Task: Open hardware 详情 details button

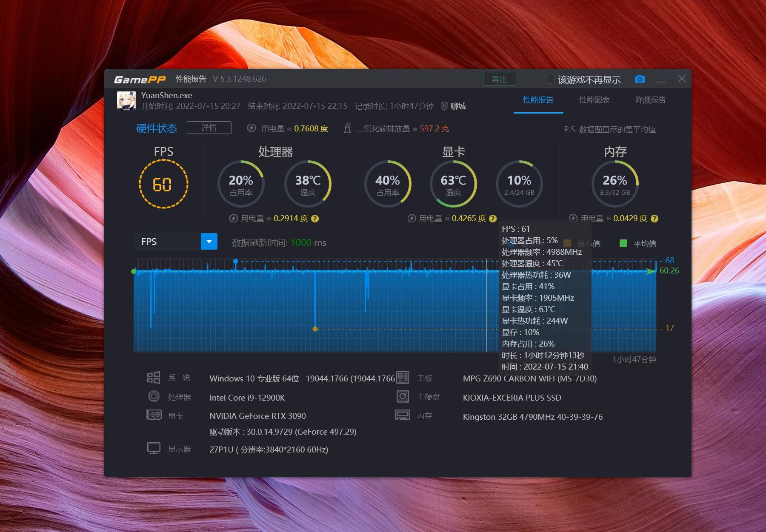Action: click(209, 128)
